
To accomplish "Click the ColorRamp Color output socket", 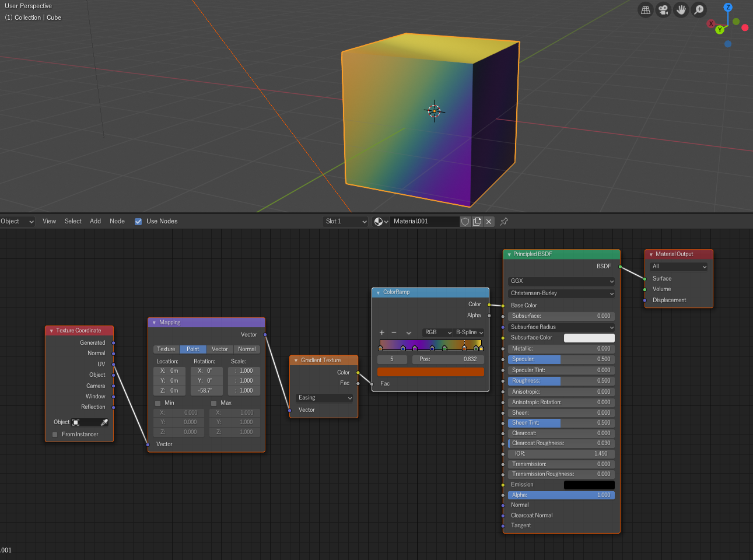I will [x=489, y=304].
